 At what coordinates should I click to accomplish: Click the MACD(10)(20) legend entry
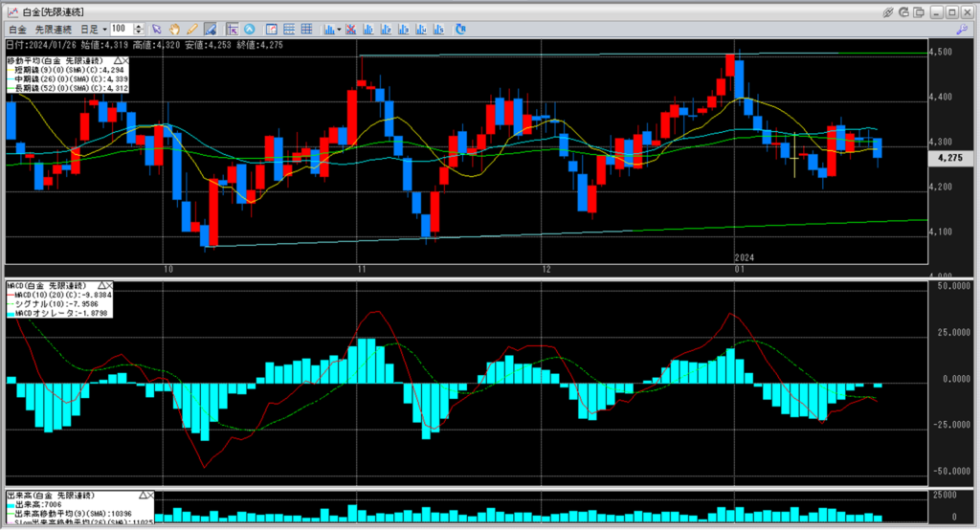pyautogui.click(x=59, y=295)
